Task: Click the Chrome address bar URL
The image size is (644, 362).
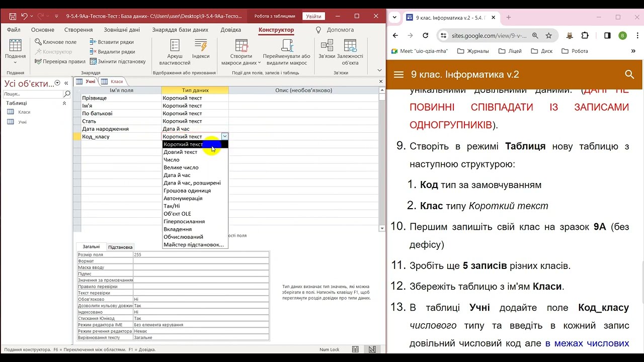Action: pyautogui.click(x=489, y=36)
